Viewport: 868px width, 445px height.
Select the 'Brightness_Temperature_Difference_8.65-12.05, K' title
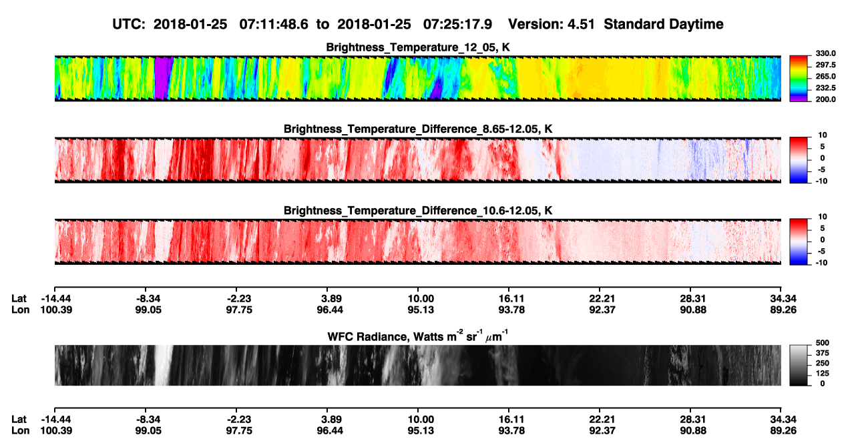pyautogui.click(x=418, y=128)
